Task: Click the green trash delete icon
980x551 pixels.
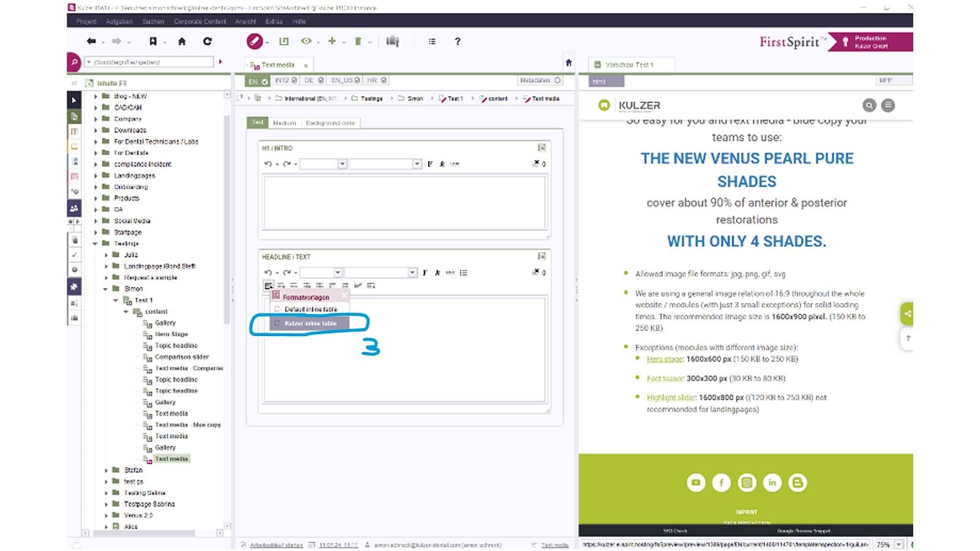Action: (358, 41)
